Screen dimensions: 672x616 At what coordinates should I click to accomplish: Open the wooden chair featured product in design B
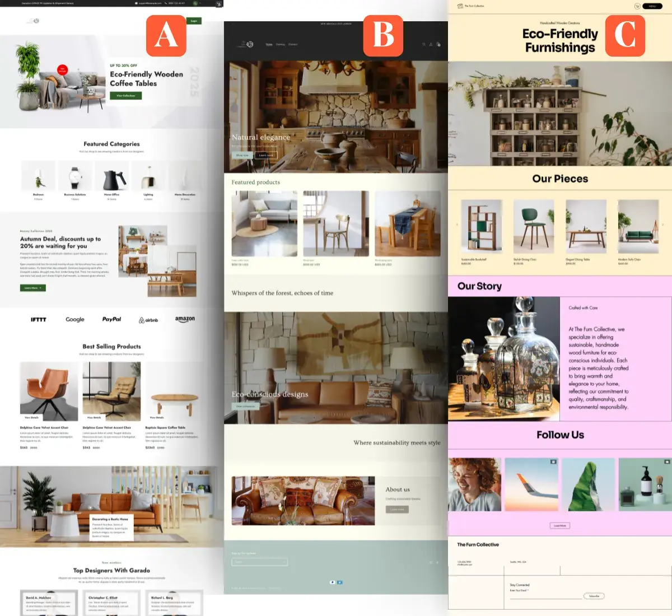pos(336,223)
